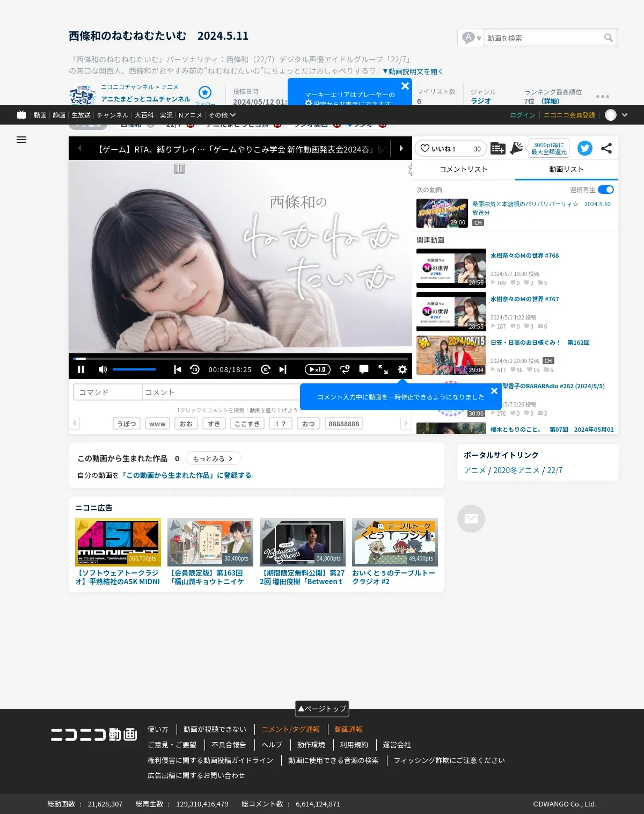The height and width of the screenshot is (814, 644).
Task: Switch to コメントリスト tab
Action: point(464,169)
